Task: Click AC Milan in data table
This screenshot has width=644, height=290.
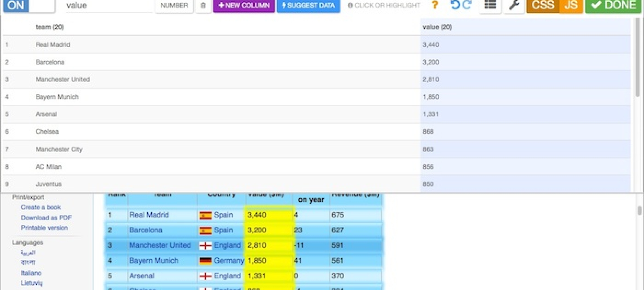Action: (48, 166)
